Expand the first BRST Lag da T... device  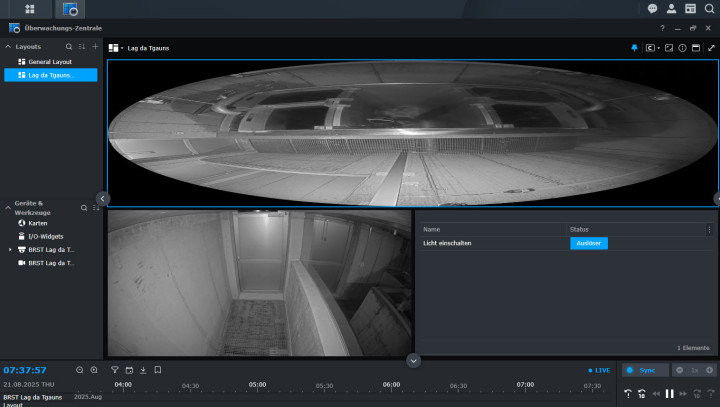(10, 249)
